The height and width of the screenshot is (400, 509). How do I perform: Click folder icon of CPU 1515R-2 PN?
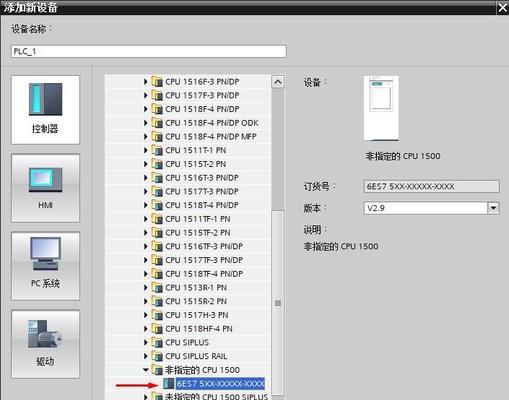157,301
